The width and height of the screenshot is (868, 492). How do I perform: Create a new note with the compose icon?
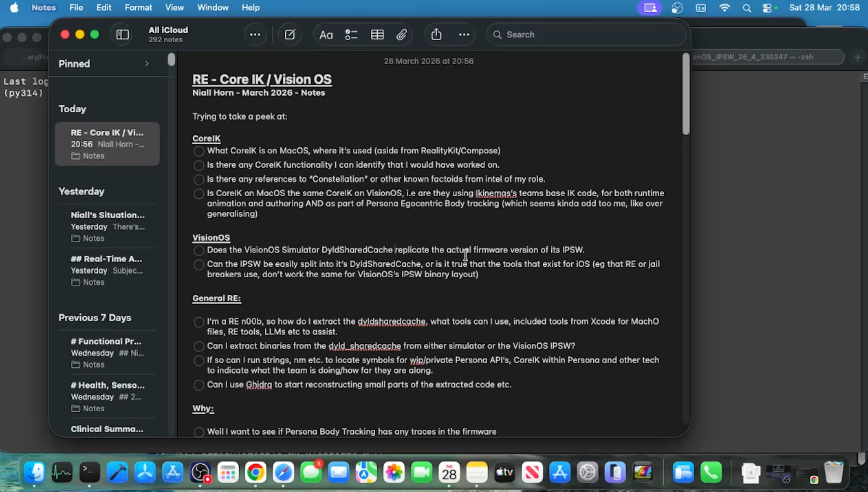pyautogui.click(x=290, y=34)
